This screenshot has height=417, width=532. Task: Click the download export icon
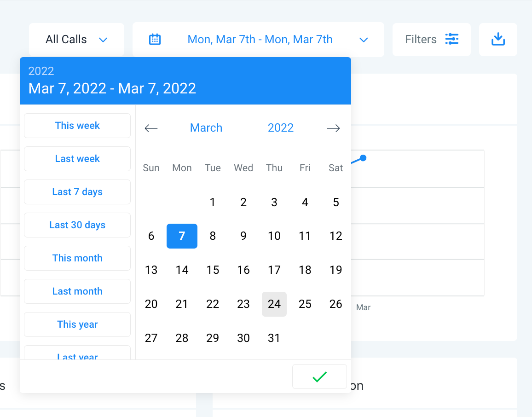point(498,40)
